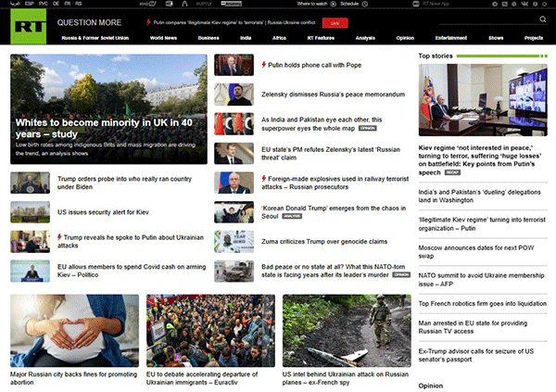The image size is (556, 392).
Task: Open the Where to watch link
Action: (312, 4)
